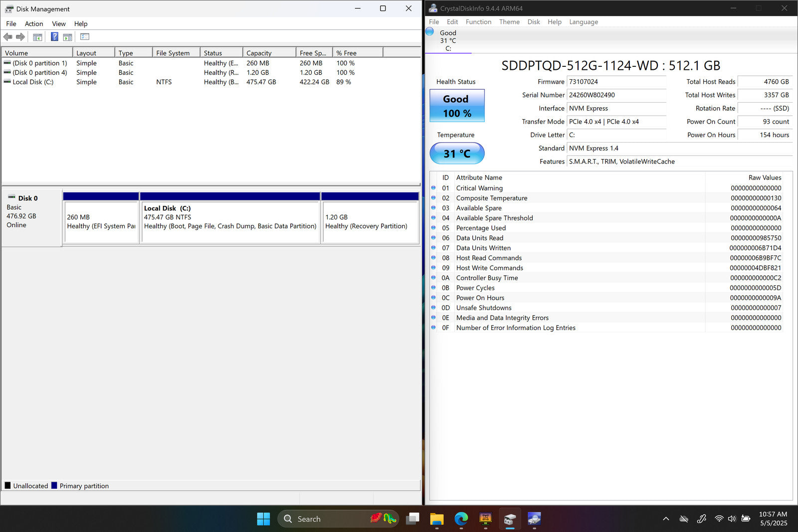Open the Wi-Fi network tray icon

point(719,519)
